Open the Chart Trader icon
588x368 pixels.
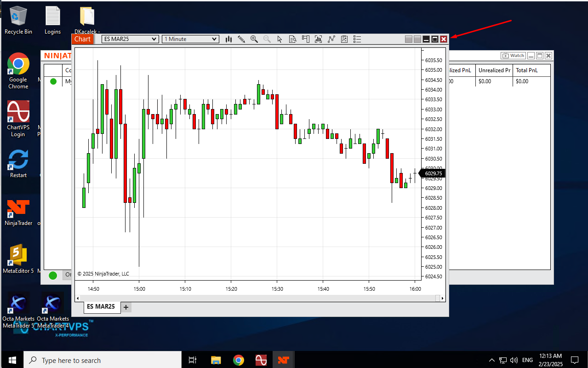point(305,39)
